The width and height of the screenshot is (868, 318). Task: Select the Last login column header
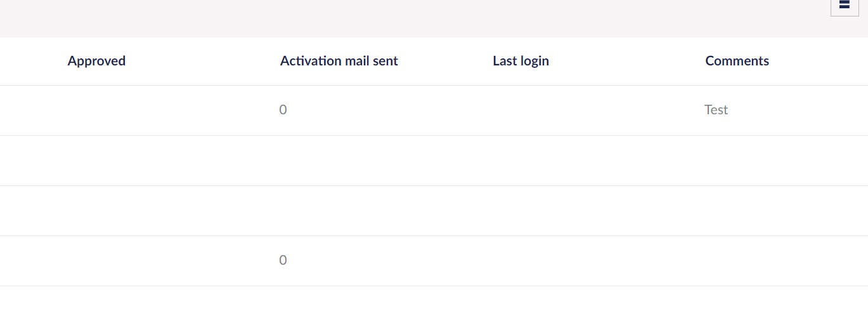(521, 61)
